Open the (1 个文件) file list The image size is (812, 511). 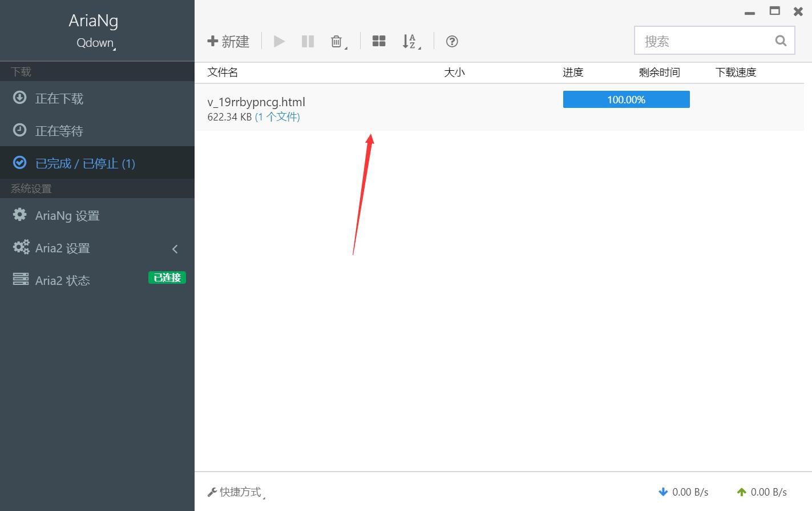[x=278, y=116]
